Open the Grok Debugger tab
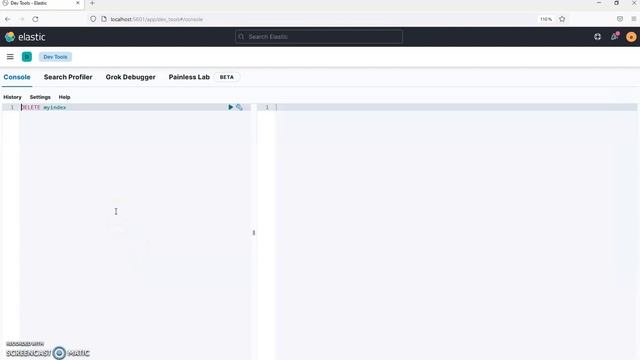Image resolution: width=640 pixels, height=360 pixels. pos(131,77)
